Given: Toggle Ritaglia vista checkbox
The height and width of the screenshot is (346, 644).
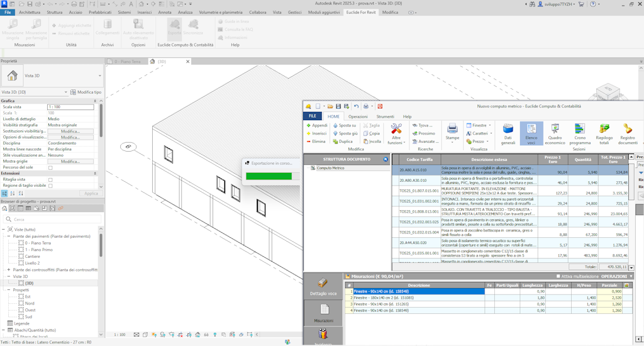Looking at the screenshot, I should click(x=50, y=179).
